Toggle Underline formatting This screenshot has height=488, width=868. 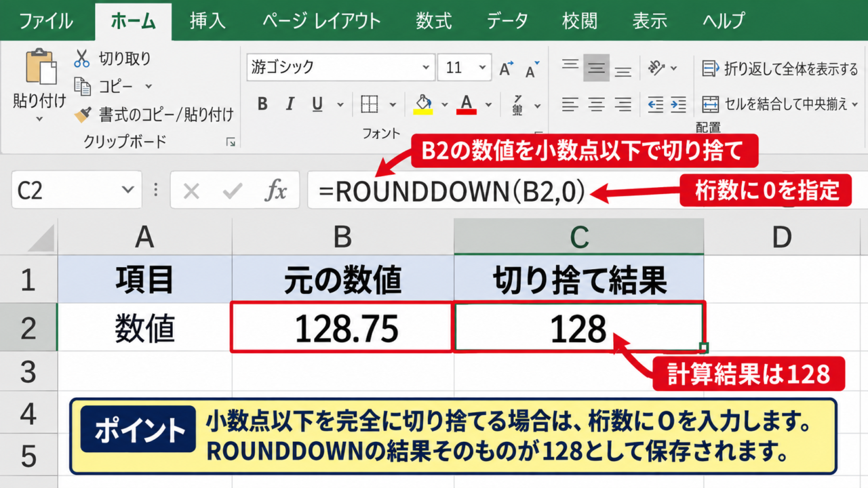tap(317, 104)
